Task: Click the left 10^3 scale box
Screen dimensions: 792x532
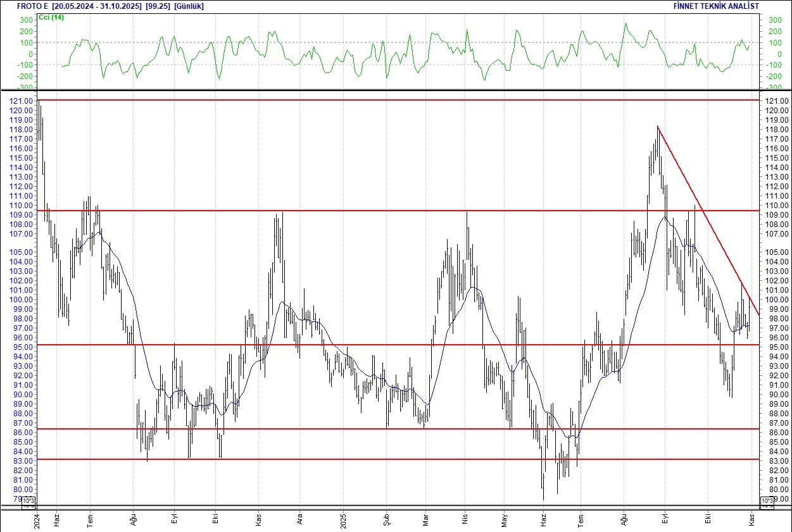Action: point(29,504)
